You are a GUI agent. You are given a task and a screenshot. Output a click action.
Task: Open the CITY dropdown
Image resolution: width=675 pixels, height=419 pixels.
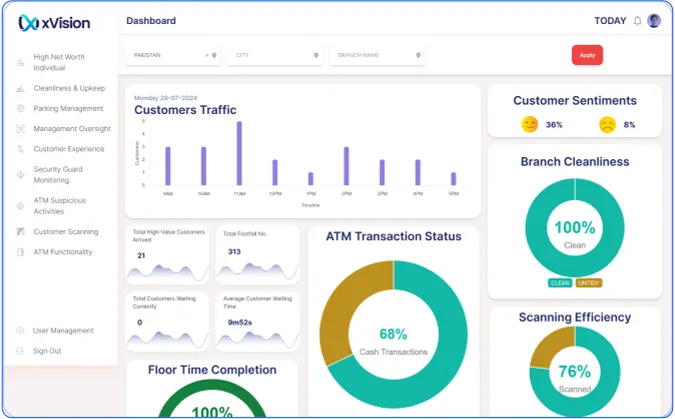tap(275, 55)
